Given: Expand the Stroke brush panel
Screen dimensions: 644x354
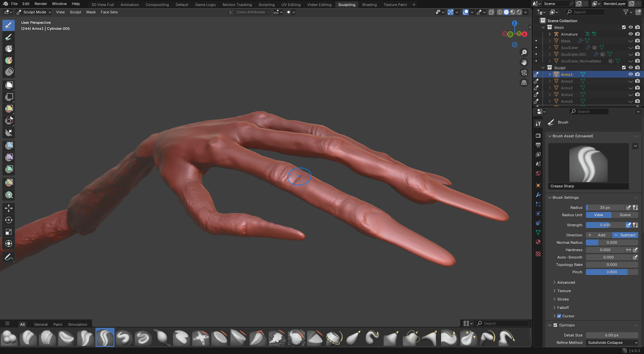Looking at the screenshot, I should (x=563, y=299).
